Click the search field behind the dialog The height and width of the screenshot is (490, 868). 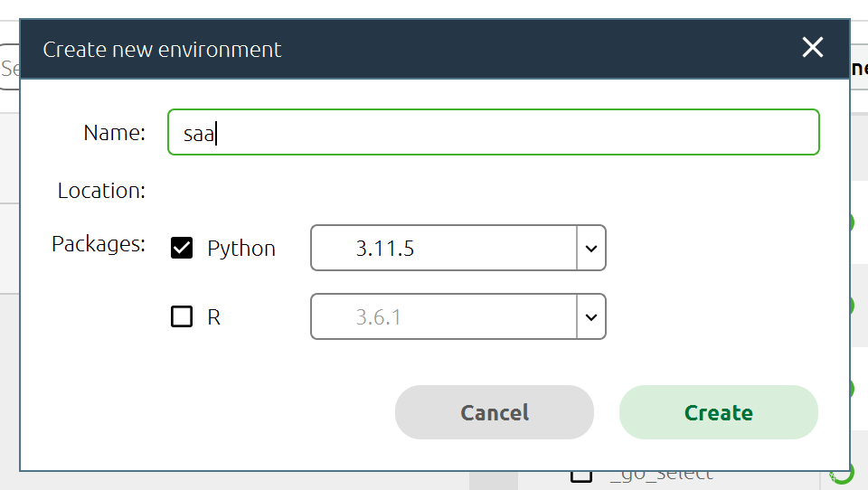(x=9, y=69)
